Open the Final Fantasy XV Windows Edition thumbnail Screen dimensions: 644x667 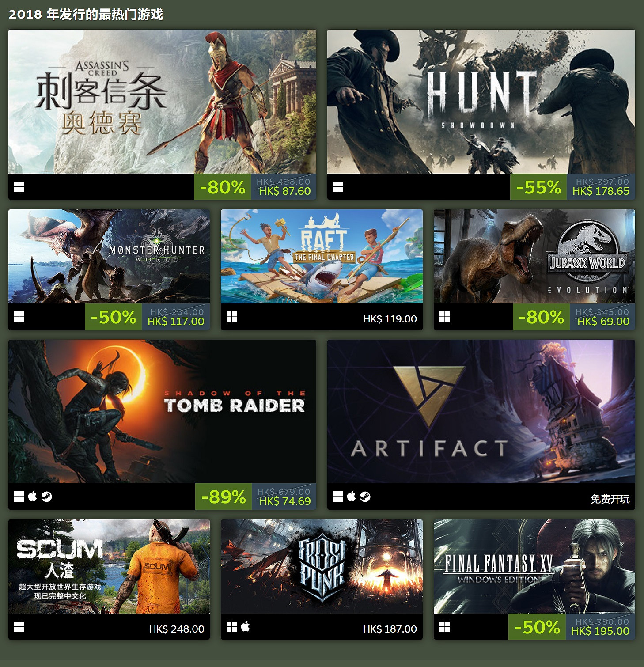534,566
